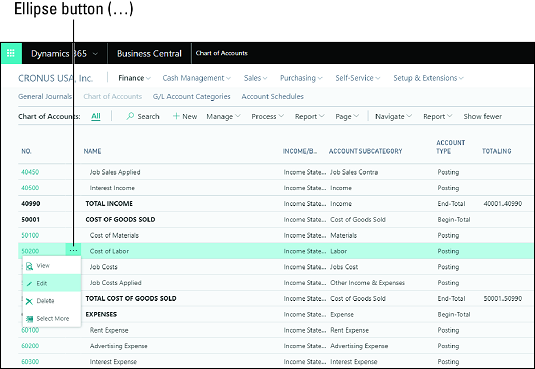Expand the Report menu next to Process

[x=309, y=116]
